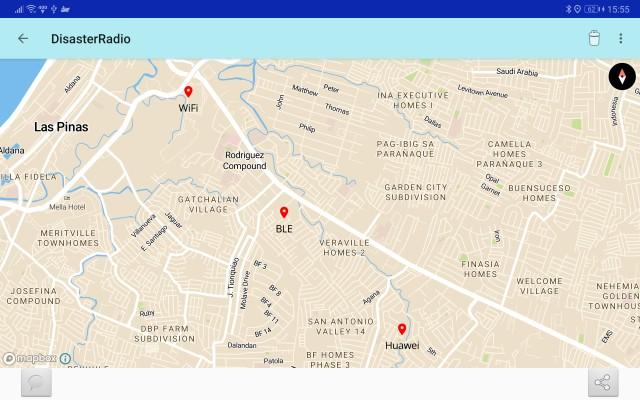Tap the battery indicator in status bar

pos(592,9)
